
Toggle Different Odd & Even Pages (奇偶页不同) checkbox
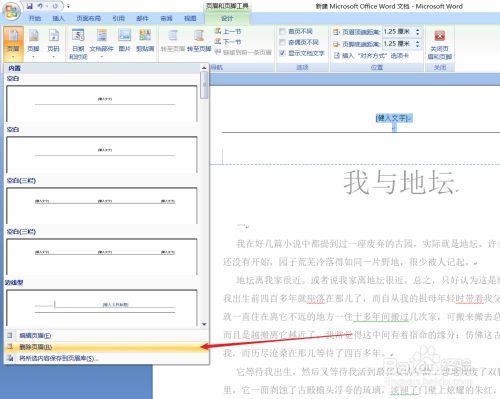282,42
